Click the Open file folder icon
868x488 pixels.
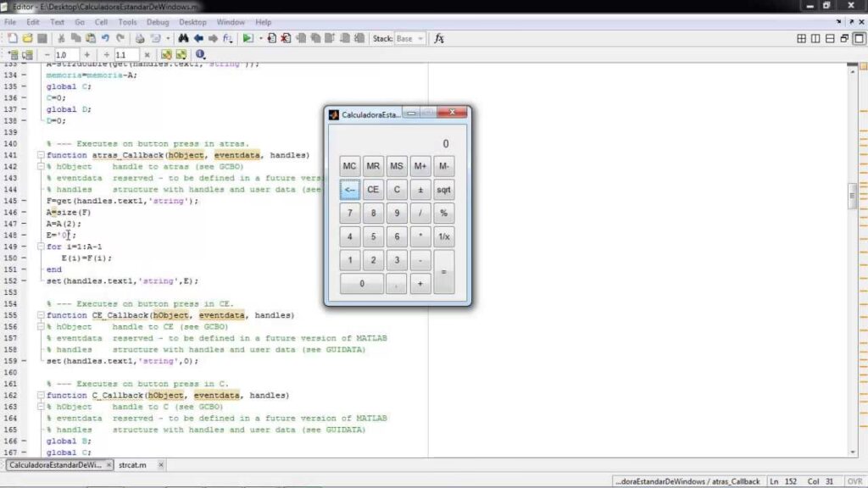tap(27, 38)
